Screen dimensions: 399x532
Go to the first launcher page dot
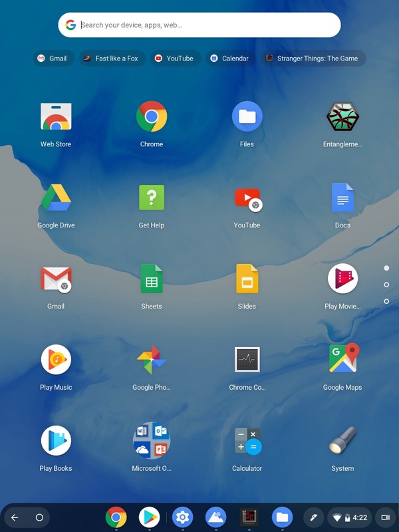tap(386, 268)
